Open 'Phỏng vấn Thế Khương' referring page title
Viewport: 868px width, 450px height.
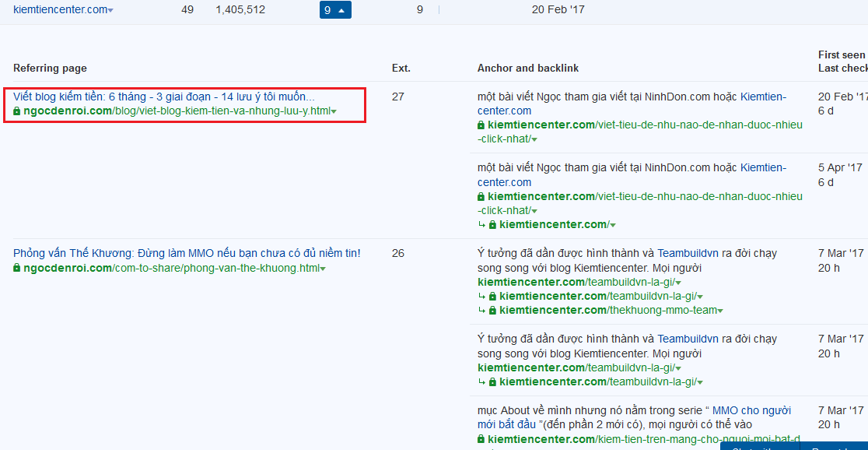(187, 253)
